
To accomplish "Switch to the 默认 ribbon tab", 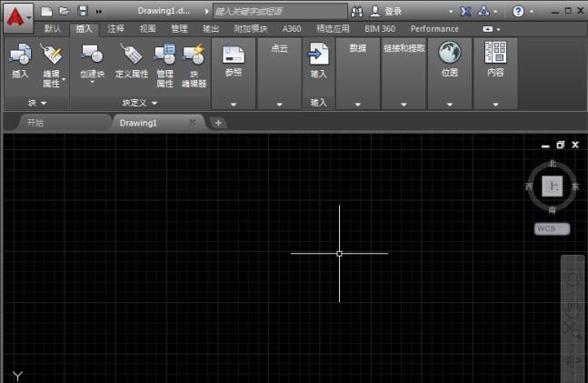I will [52, 29].
